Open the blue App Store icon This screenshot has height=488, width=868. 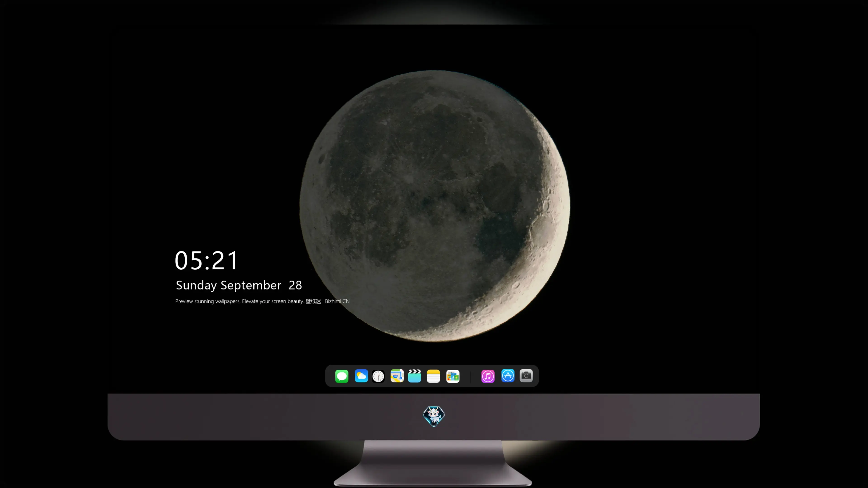tap(508, 375)
